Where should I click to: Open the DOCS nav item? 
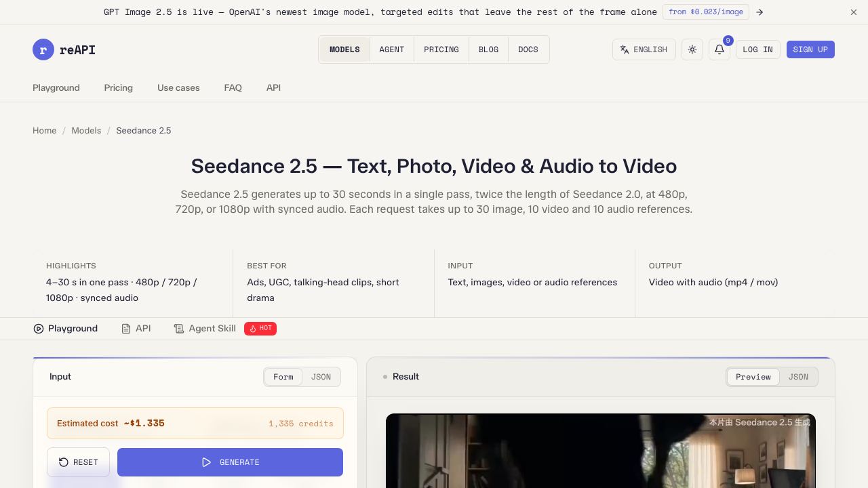pos(528,49)
